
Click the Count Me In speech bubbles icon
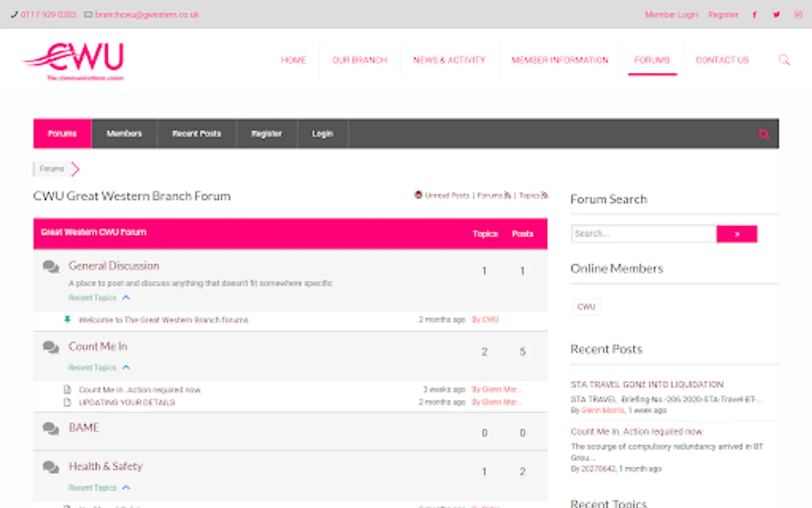pos(51,347)
